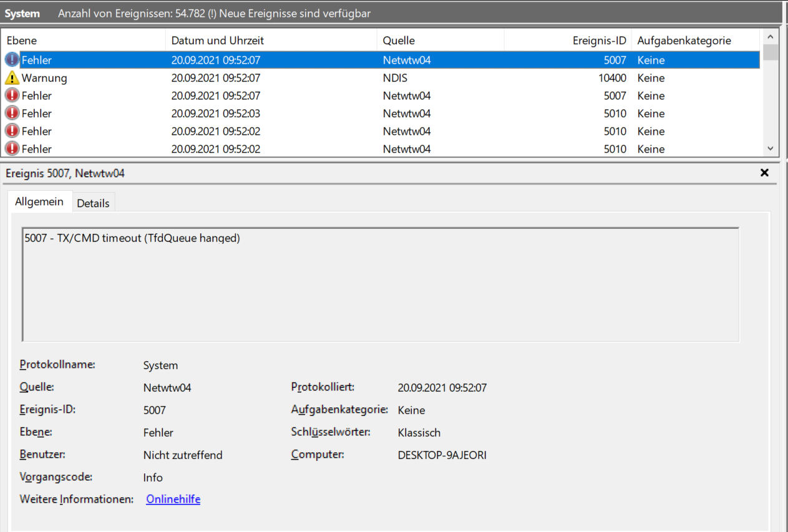Click the Ereignis-ID value 5007 in details

click(155, 410)
